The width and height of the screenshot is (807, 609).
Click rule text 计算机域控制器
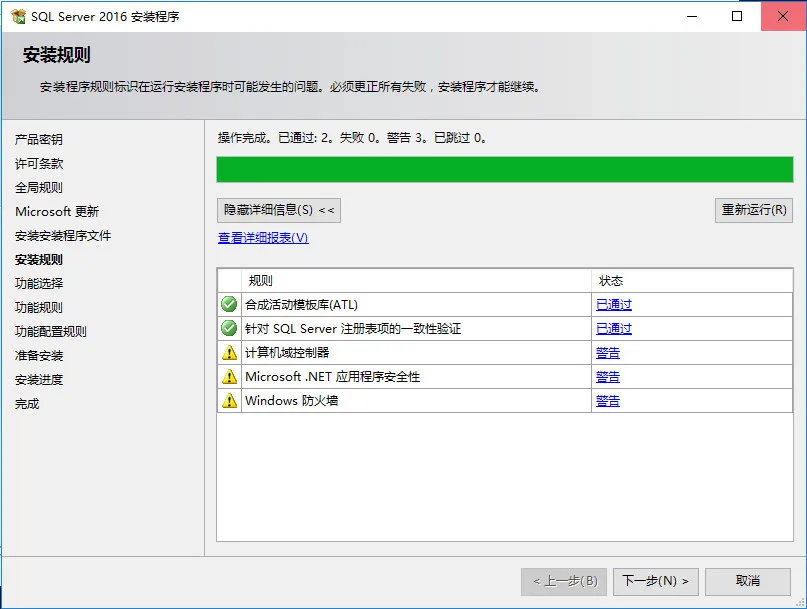(x=287, y=353)
